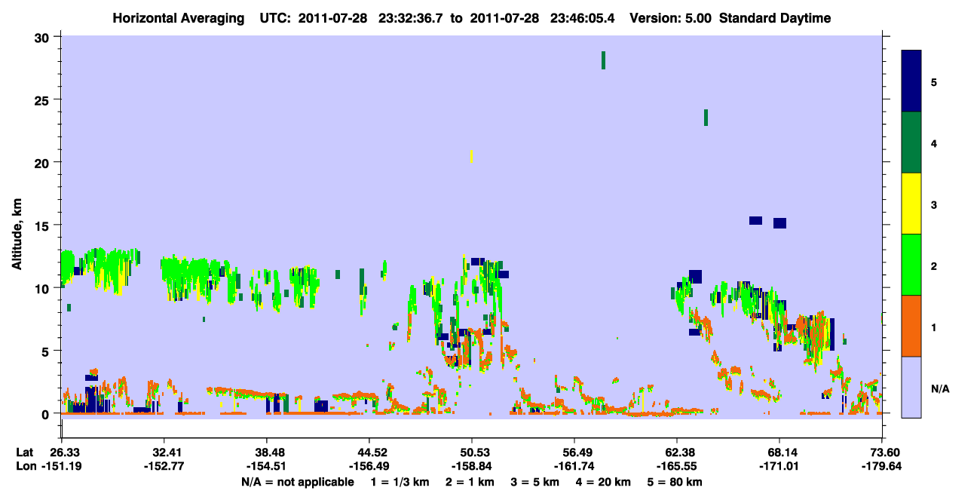Click colorbar label 2
The width and height of the screenshot is (980, 503).
click(x=934, y=265)
